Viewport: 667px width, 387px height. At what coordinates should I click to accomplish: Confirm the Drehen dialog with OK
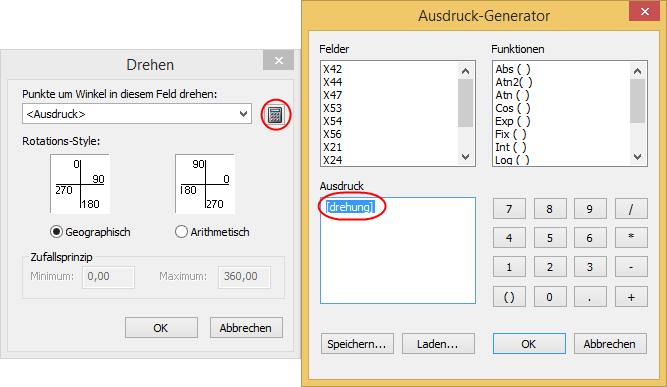point(161,327)
